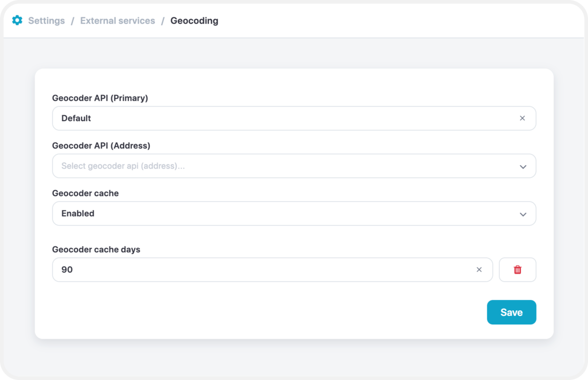This screenshot has width=588, height=380.
Task: Click the Geocoder cache label text
Action: click(85, 193)
